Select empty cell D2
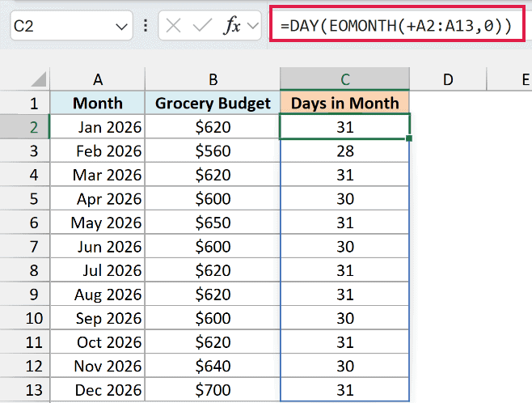Viewport: 532px width, 403px height. point(448,126)
